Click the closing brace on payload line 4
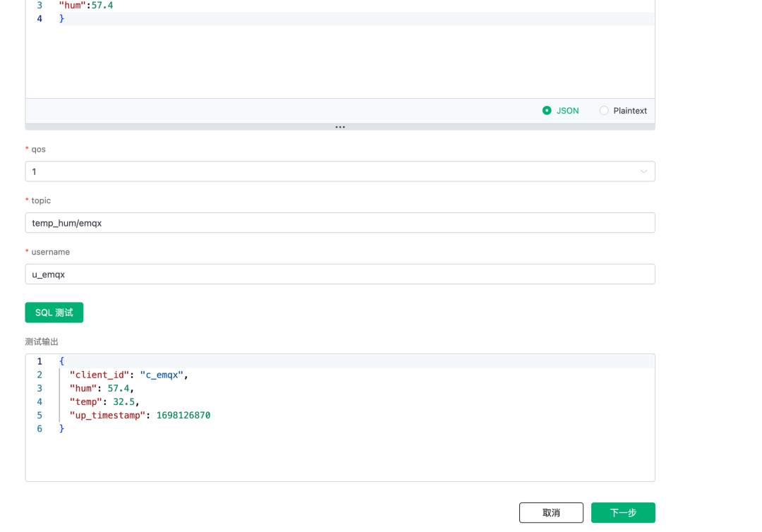Screen dimensions: 762x532 coord(62,18)
